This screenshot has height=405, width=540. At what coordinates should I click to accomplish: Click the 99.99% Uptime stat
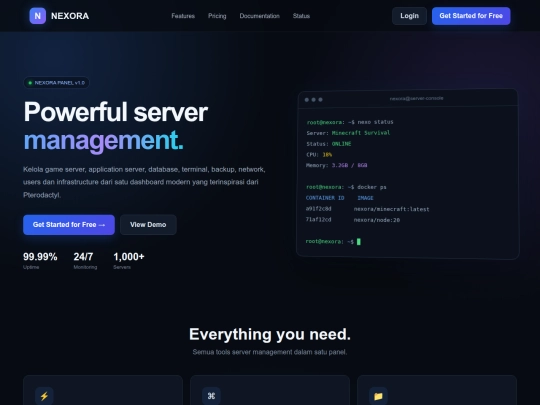click(40, 261)
